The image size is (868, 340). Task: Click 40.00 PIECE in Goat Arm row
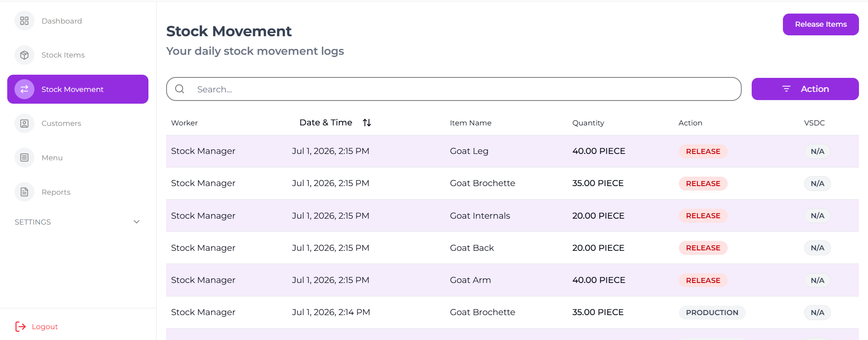pos(598,280)
